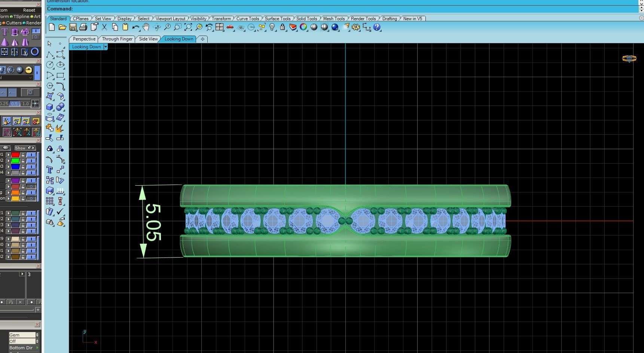
Task: Open the color wheel icon
Action: point(303,27)
